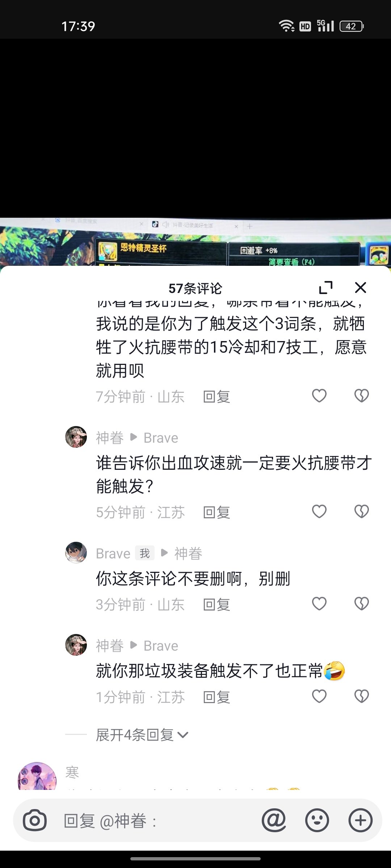The height and width of the screenshot is (868, 391).
Task: Open the emoji picker smiley icon
Action: tap(317, 820)
